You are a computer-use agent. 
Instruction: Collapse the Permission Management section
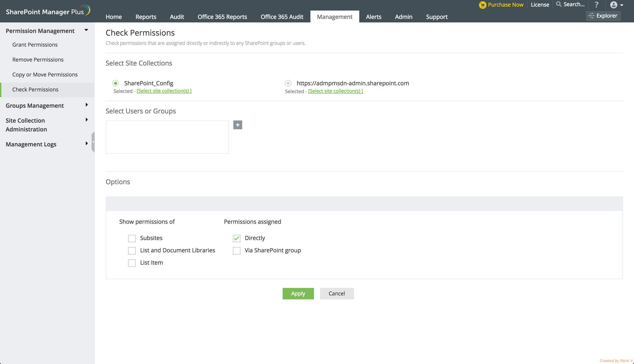click(x=86, y=30)
